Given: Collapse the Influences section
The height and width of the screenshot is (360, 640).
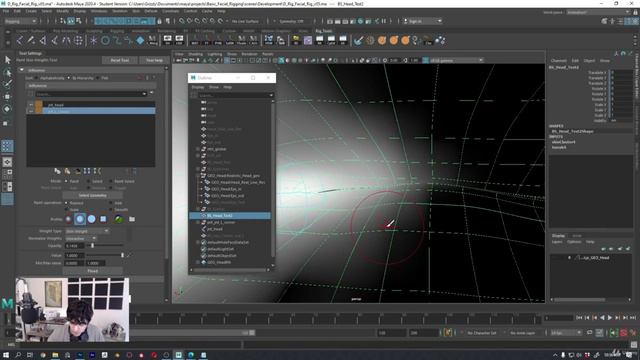Looking at the screenshot, I should click(x=22, y=70).
